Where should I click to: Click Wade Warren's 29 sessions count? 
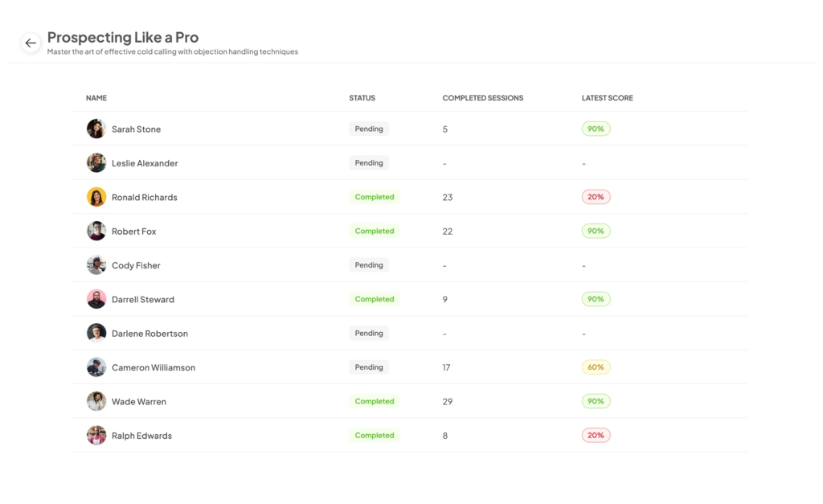tap(447, 402)
